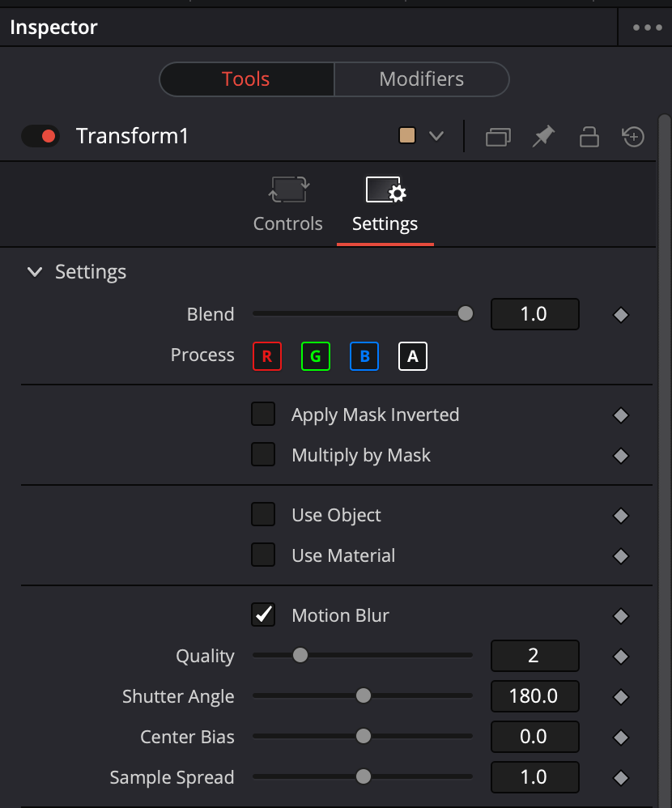Open the Inspector options menu

click(645, 27)
